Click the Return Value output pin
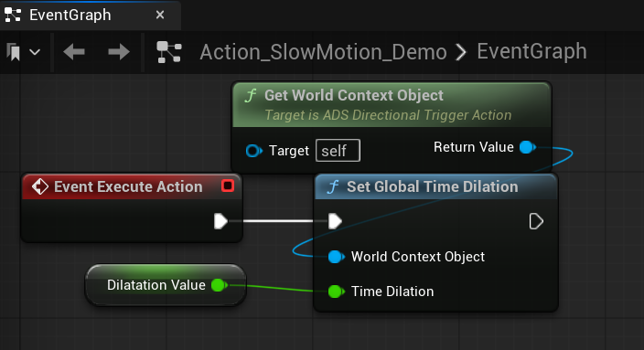The height and width of the screenshot is (350, 644). tap(528, 147)
